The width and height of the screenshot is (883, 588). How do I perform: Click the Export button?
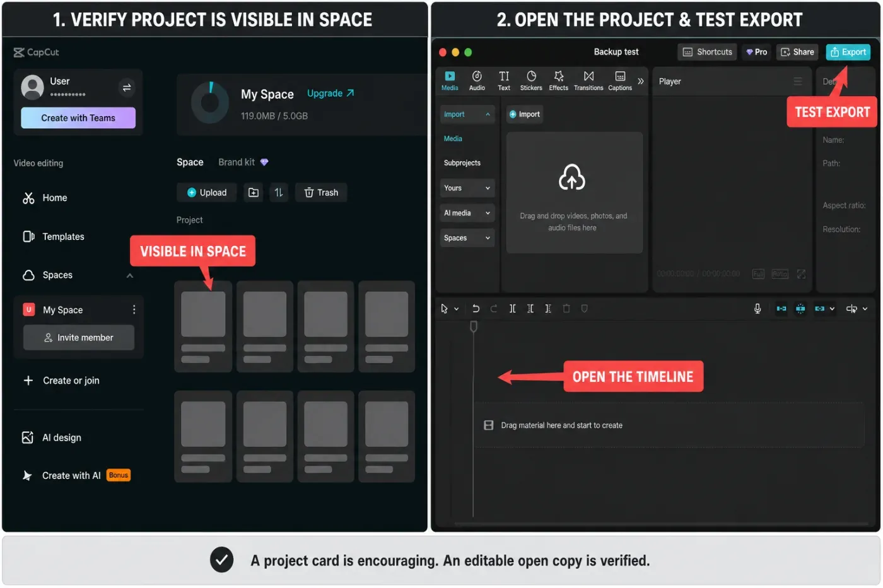[848, 52]
